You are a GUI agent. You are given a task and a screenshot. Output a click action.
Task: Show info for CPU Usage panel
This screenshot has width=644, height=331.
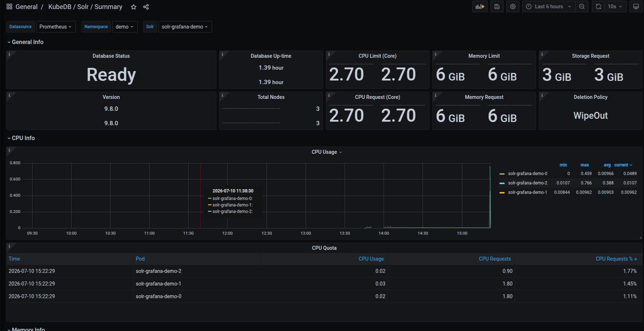pos(9,150)
